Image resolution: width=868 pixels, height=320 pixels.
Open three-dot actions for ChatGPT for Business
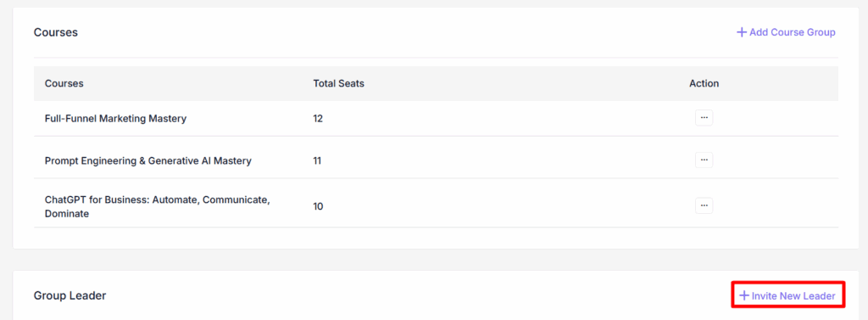click(x=704, y=205)
